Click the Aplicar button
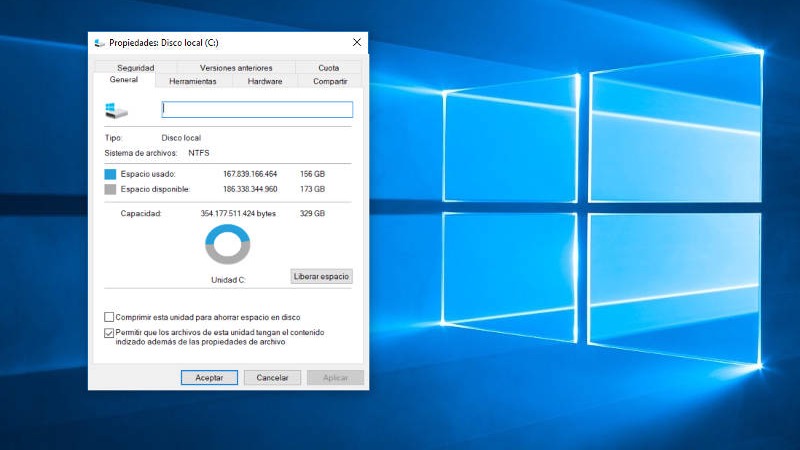Image resolution: width=800 pixels, height=450 pixels. coord(335,378)
